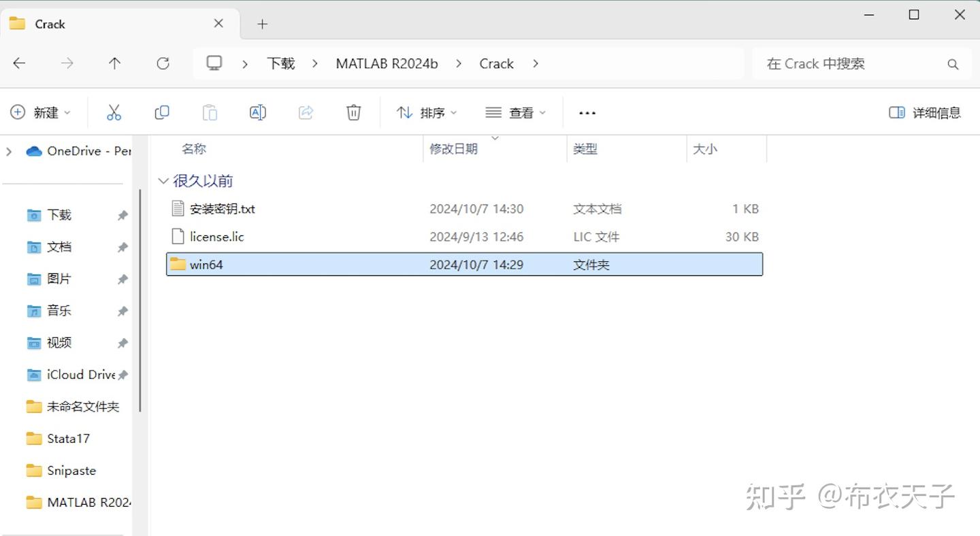This screenshot has width=980, height=536.
Task: Click the Cut icon in the toolbar
Action: (x=114, y=112)
